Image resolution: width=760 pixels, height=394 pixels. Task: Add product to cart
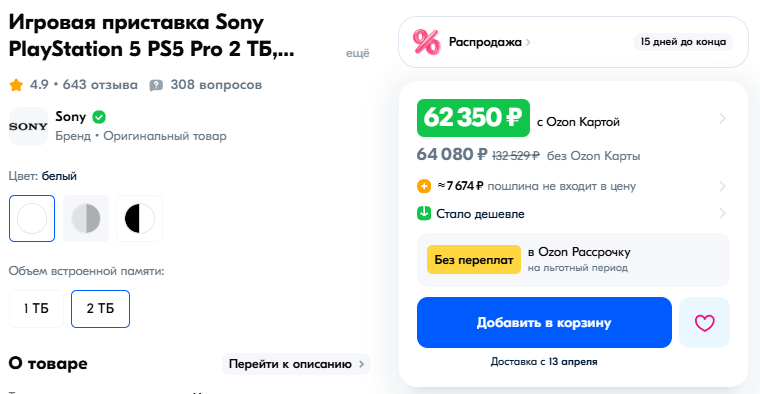pyautogui.click(x=544, y=323)
